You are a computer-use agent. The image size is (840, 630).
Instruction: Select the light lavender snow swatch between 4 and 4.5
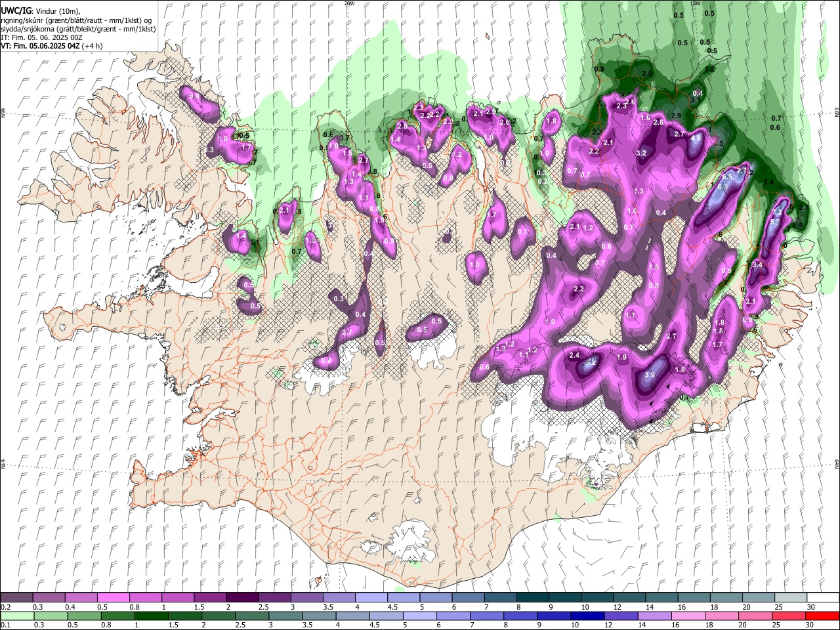[x=371, y=598]
